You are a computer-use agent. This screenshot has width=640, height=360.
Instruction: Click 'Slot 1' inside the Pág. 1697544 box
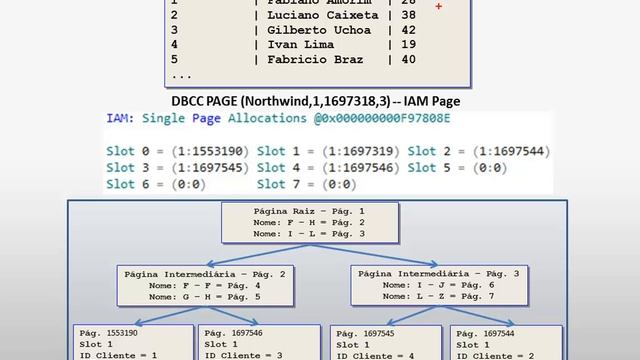point(473,345)
